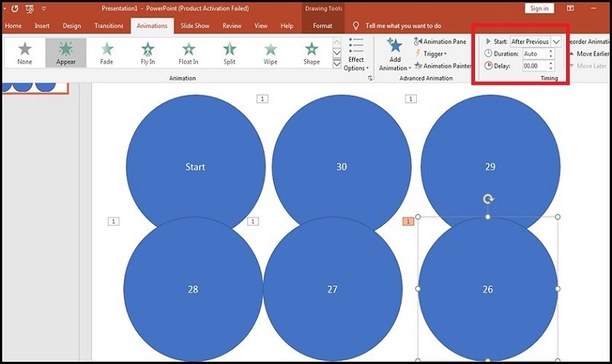Switch to the Transitions tab
This screenshot has height=364, width=612.
pos(109,26)
